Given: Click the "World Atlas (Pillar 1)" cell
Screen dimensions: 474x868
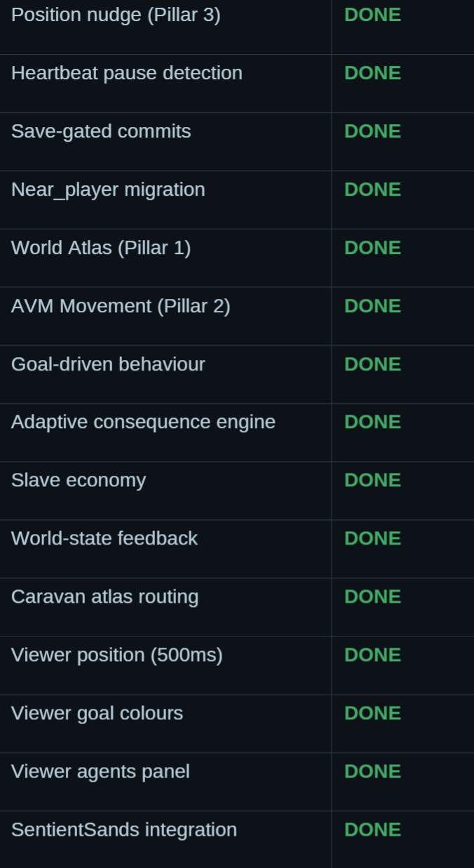Looking at the screenshot, I should [x=101, y=248].
